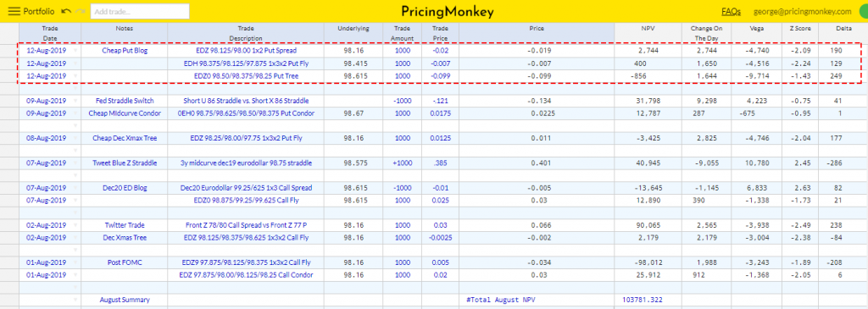Click the green user avatar circle
The width and height of the screenshot is (868, 309).
864,11
